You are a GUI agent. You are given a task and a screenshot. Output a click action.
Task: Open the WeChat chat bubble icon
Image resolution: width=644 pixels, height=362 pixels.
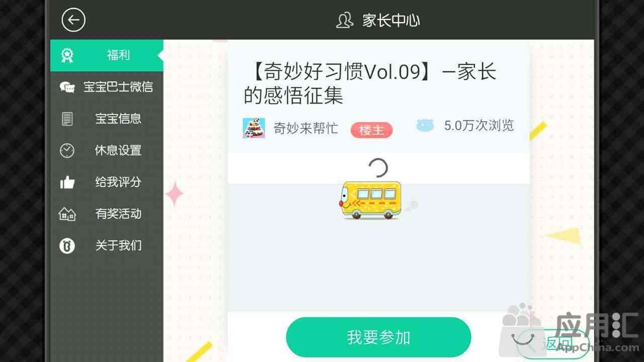pyautogui.click(x=67, y=87)
